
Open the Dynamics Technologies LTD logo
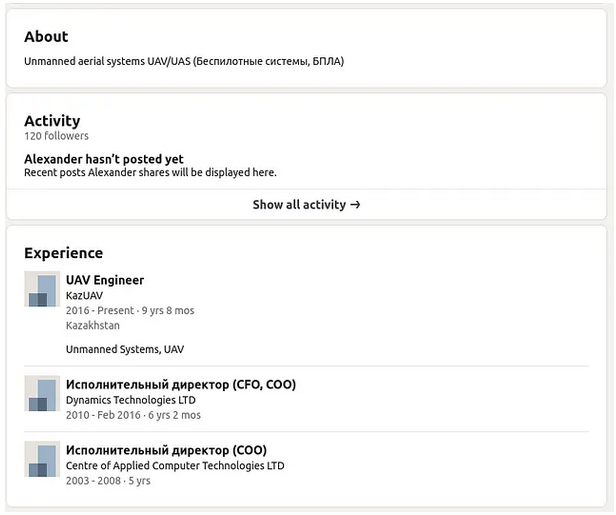coord(42,393)
